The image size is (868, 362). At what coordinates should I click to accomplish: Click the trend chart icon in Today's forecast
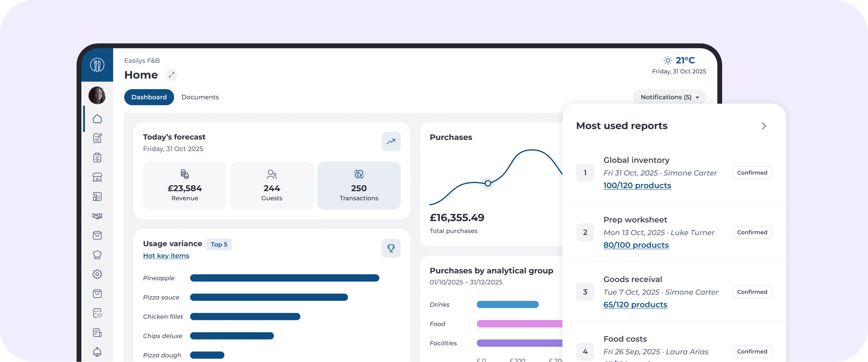pyautogui.click(x=391, y=142)
